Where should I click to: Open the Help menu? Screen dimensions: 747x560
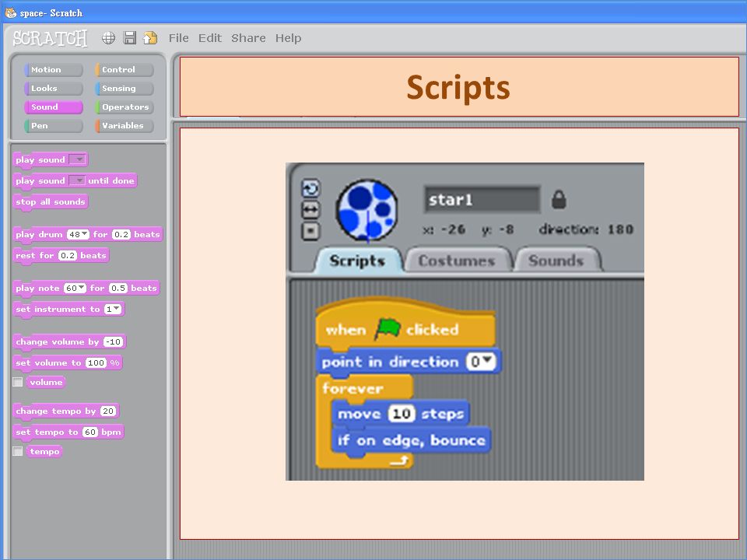(x=288, y=38)
